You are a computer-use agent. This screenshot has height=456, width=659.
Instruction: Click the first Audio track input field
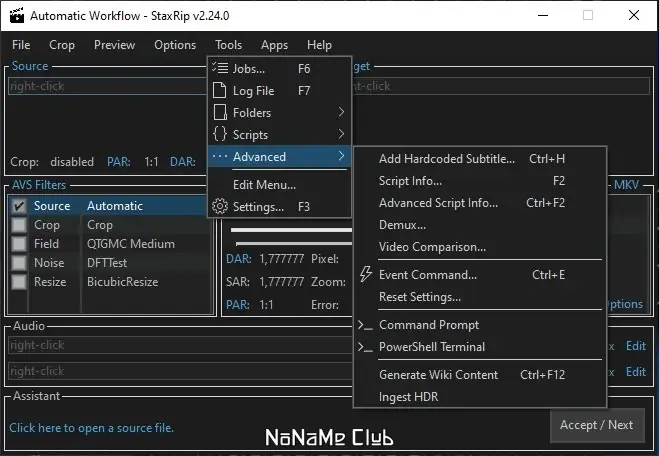[180, 345]
